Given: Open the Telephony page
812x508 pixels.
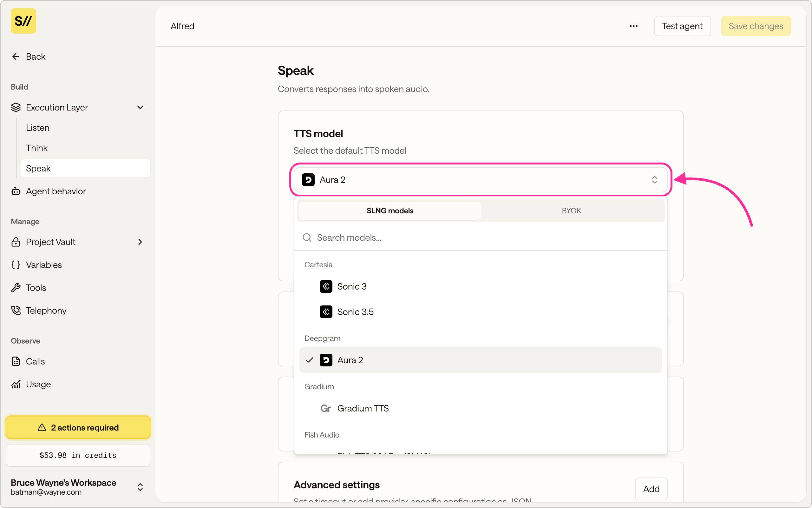Looking at the screenshot, I should click(x=78, y=311).
